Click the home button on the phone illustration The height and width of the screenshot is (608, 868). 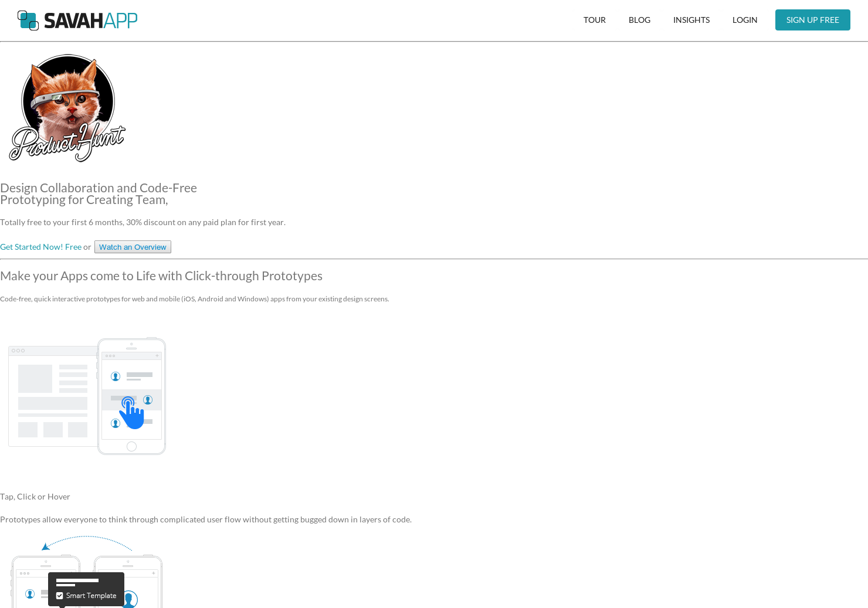point(131,446)
